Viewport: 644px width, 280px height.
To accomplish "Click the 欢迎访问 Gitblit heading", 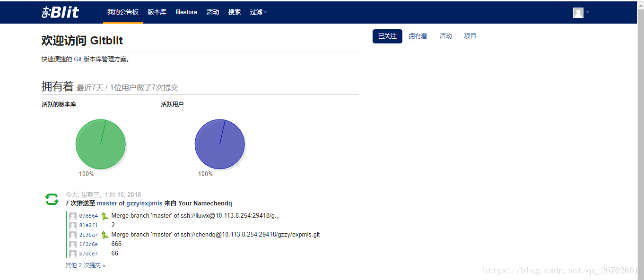I will tap(82, 41).
